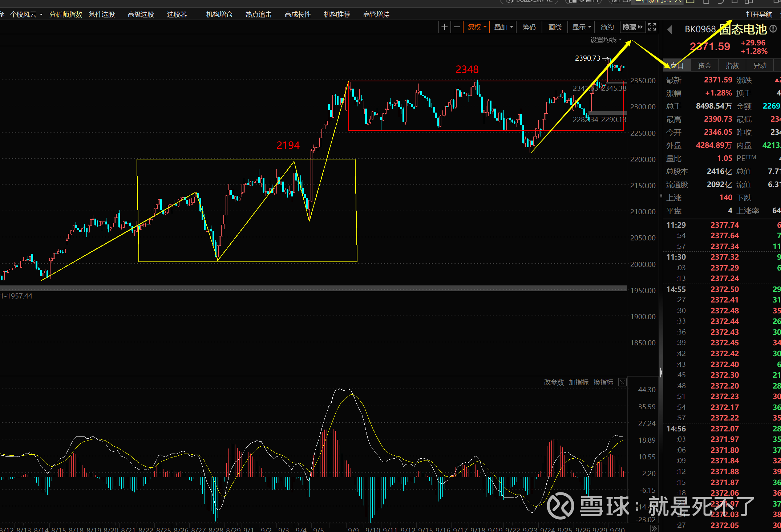
Task: Open 机构增仓 menu item
Action: coord(219,14)
